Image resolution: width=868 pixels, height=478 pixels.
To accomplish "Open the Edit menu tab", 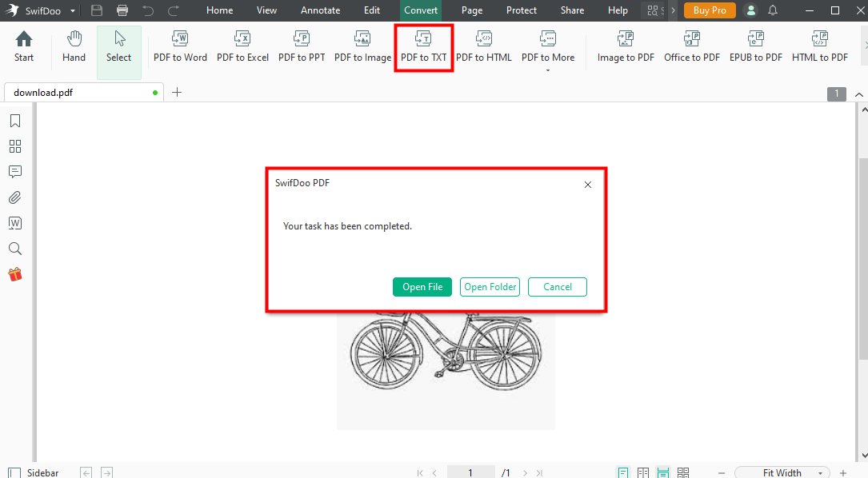I will point(372,10).
